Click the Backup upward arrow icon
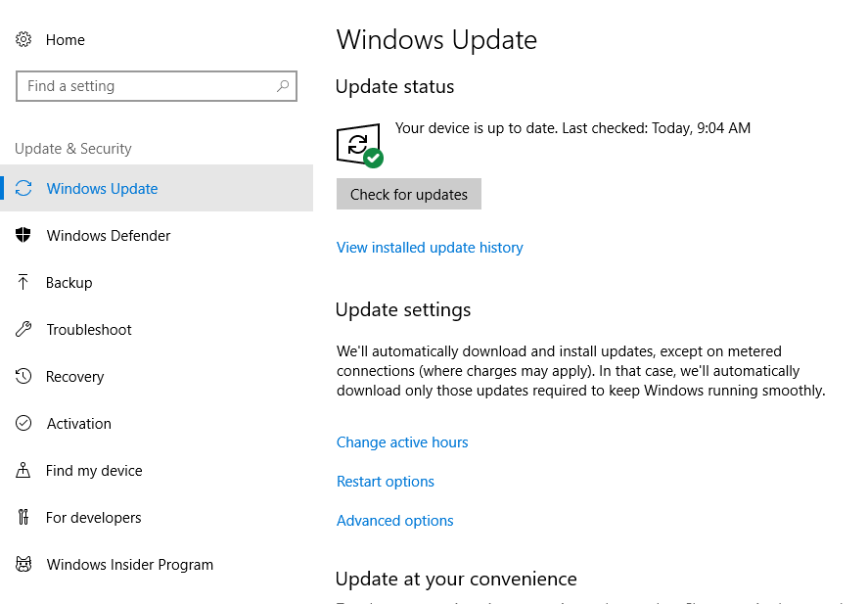Viewport: 868px width, 604px height. pyautogui.click(x=23, y=282)
